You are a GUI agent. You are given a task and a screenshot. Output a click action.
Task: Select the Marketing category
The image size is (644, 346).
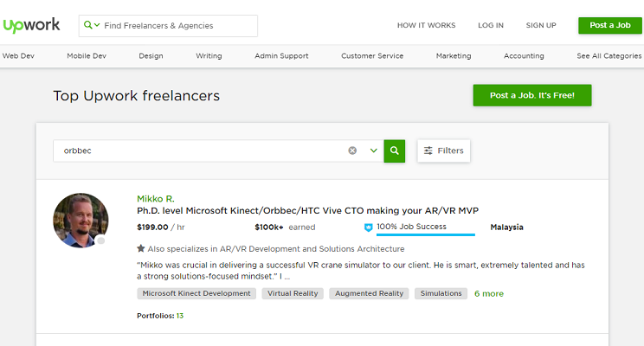click(x=454, y=56)
